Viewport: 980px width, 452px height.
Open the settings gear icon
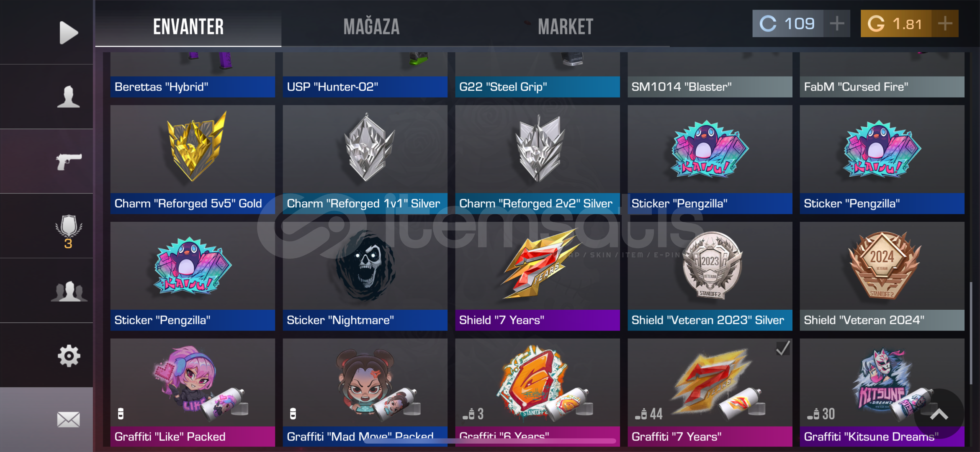[69, 356]
